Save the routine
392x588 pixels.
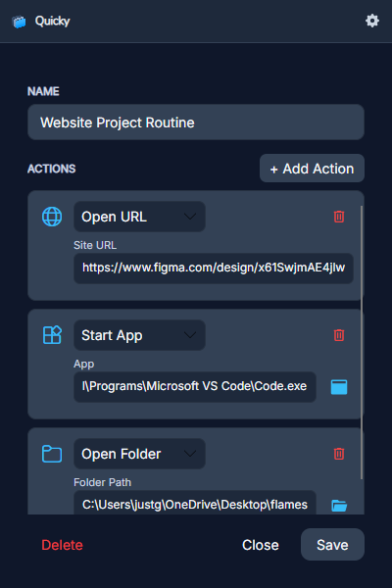point(332,545)
